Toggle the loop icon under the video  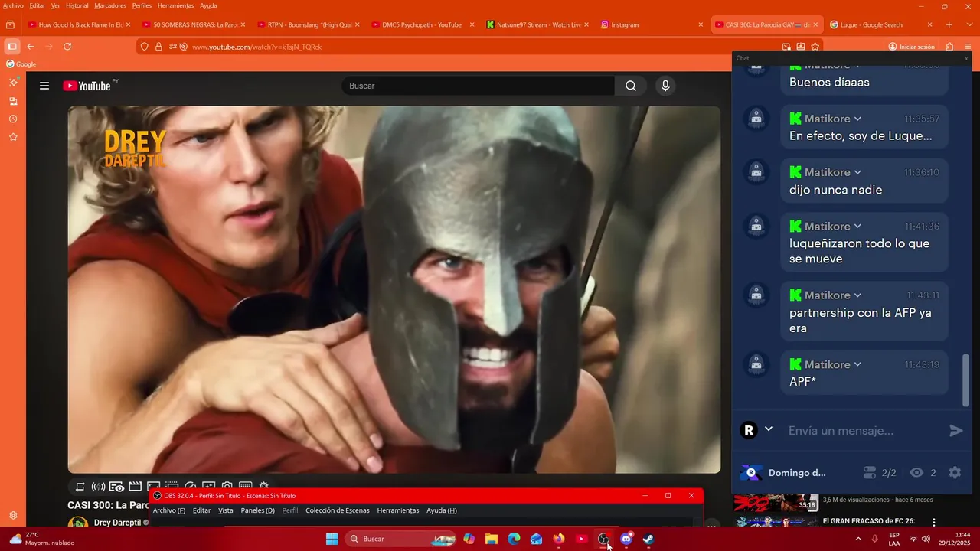coord(80,486)
